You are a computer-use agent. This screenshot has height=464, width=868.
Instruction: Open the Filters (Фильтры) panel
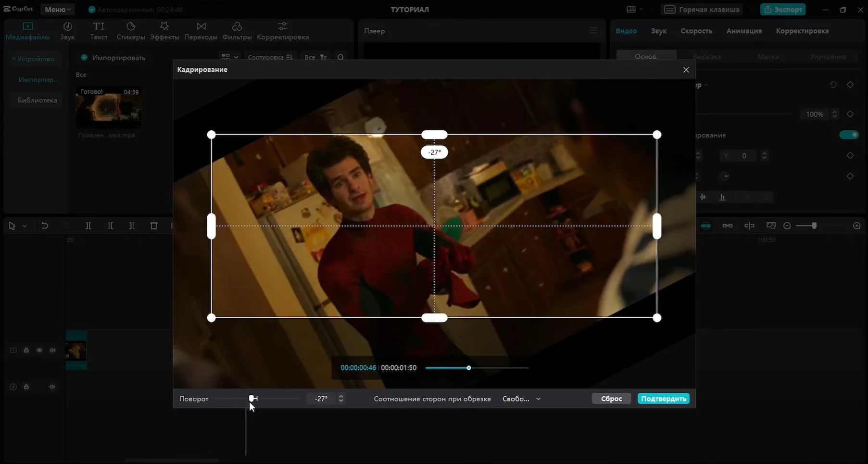coord(237,31)
